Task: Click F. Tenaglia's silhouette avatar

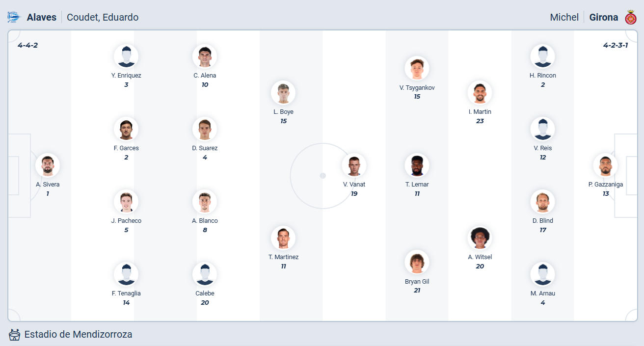Action: coord(126,274)
